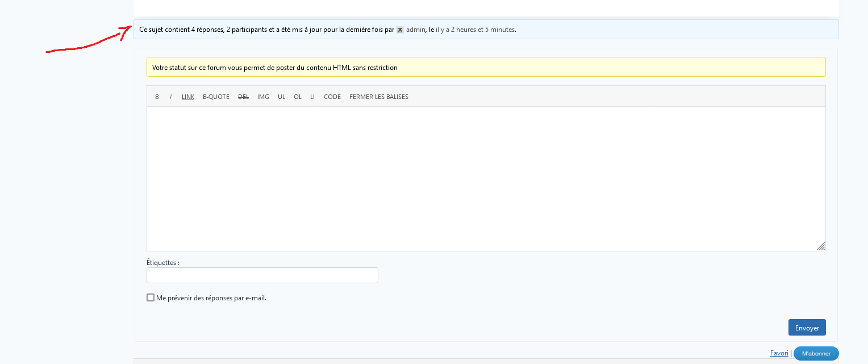Viewport: 868px width, 364px height.
Task: Enable 'Me prévenir des réponses par e-mail'
Action: click(x=151, y=297)
